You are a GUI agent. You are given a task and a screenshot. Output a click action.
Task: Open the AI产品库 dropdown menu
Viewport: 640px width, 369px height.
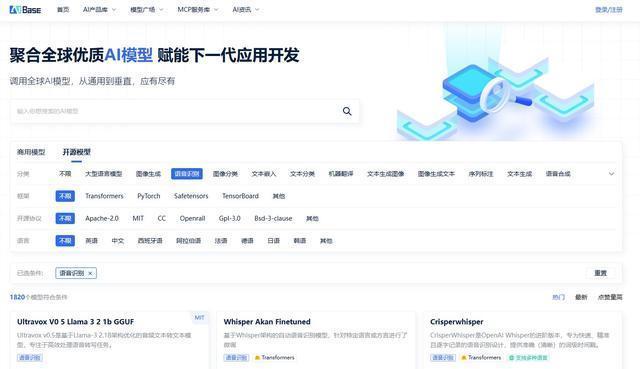tap(99, 9)
